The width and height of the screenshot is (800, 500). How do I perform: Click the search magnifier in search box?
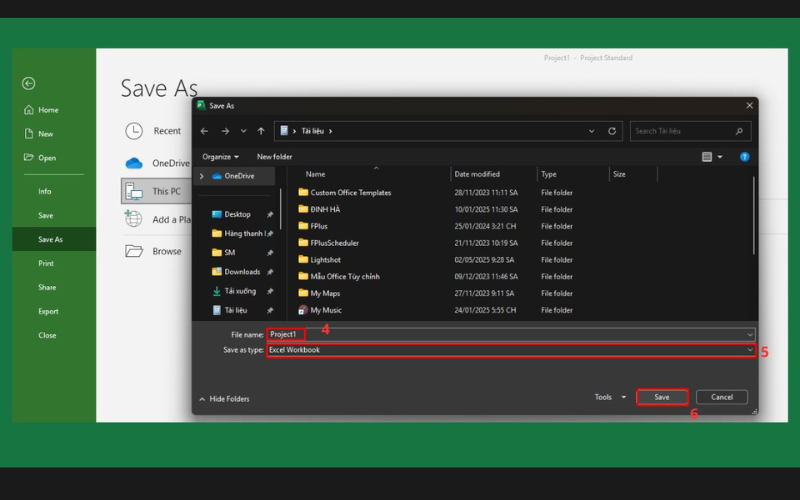pos(740,131)
